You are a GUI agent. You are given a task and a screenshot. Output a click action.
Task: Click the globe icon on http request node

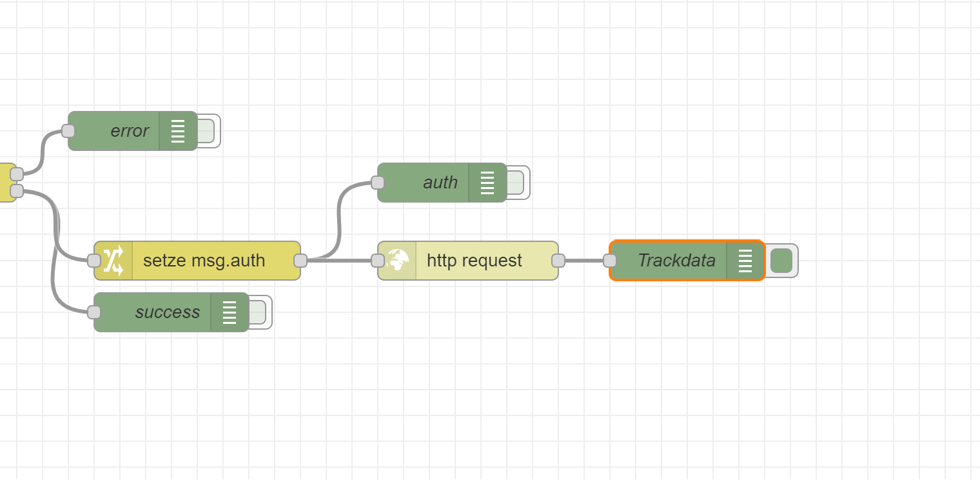[397, 261]
